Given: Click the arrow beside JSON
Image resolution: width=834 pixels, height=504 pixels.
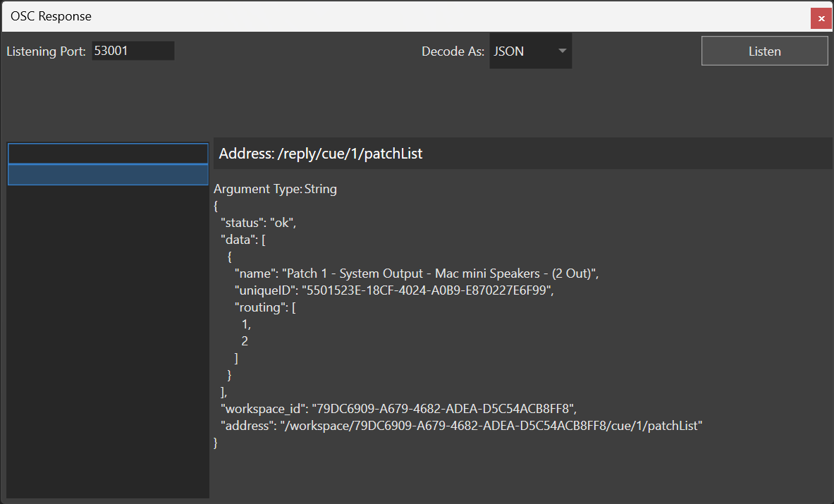Looking at the screenshot, I should click(562, 51).
